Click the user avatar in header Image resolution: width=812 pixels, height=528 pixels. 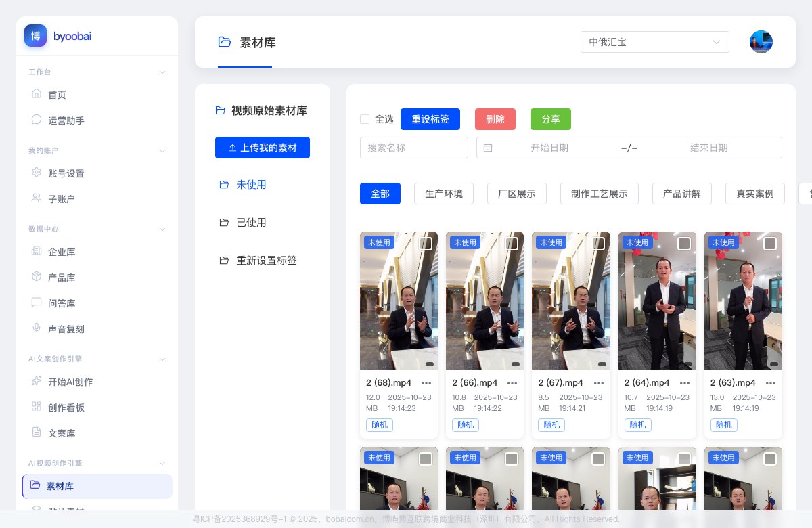[x=761, y=42]
